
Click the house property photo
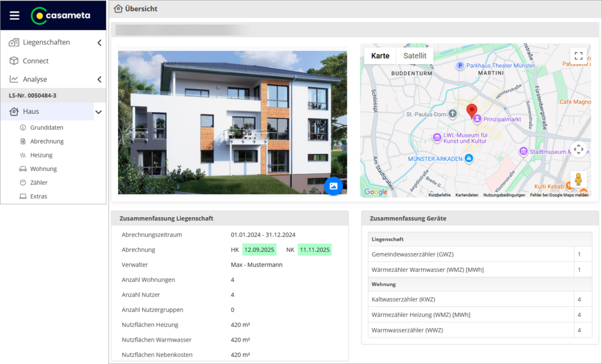[x=232, y=122]
